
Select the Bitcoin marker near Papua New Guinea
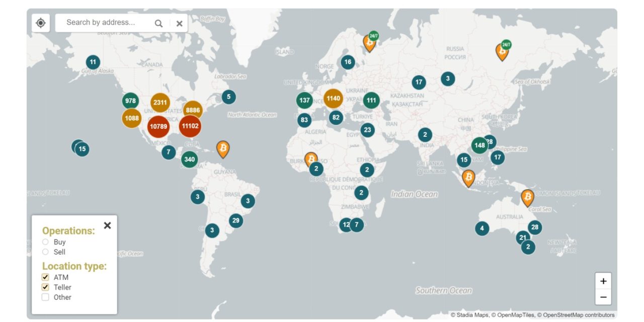527,197
